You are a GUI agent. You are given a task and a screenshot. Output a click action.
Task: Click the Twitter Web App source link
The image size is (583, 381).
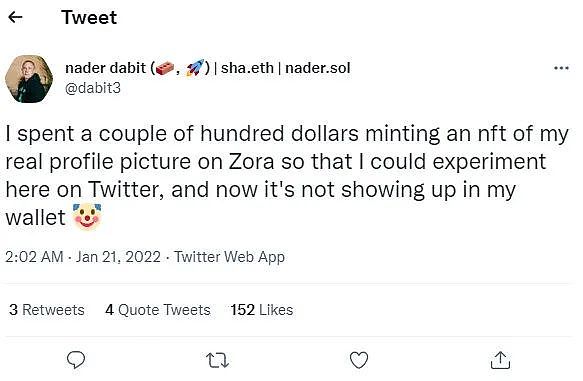point(229,257)
